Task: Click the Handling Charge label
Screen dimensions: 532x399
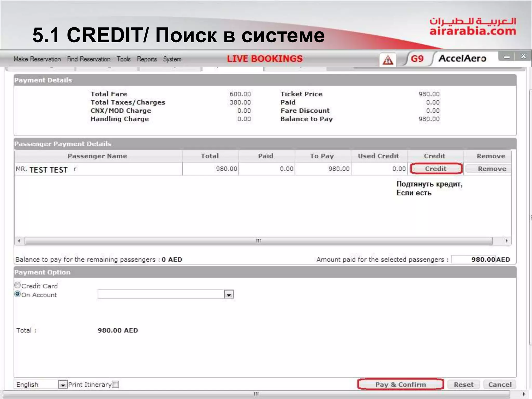Action: pyautogui.click(x=120, y=119)
